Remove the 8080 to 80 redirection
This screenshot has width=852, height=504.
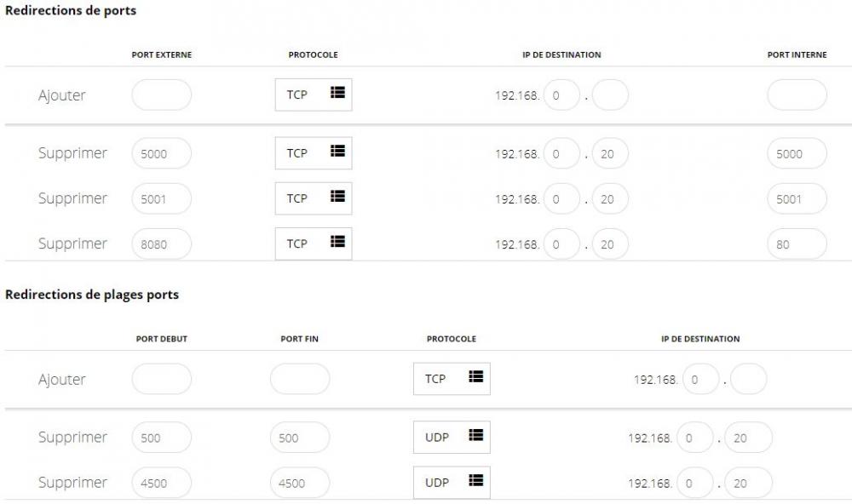[x=72, y=243]
